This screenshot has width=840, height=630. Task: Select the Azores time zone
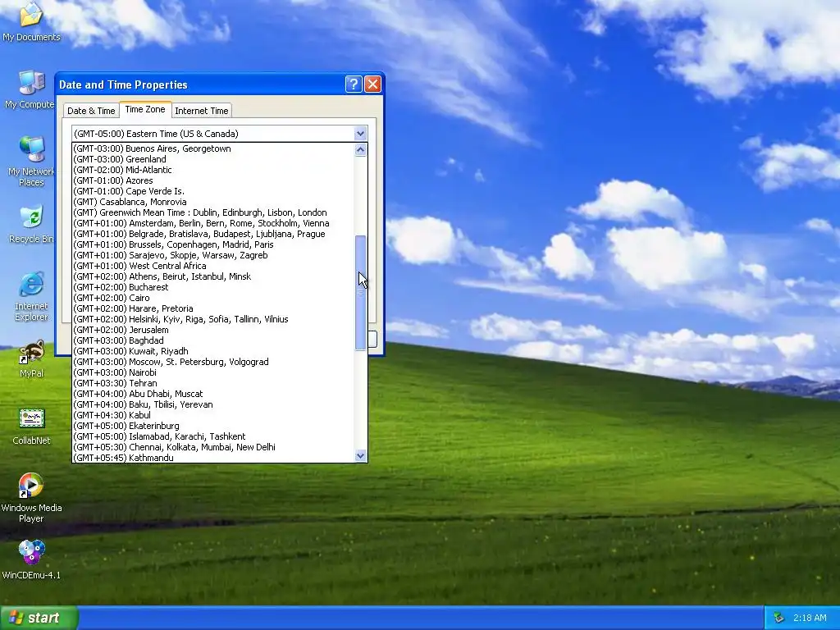[213, 180]
